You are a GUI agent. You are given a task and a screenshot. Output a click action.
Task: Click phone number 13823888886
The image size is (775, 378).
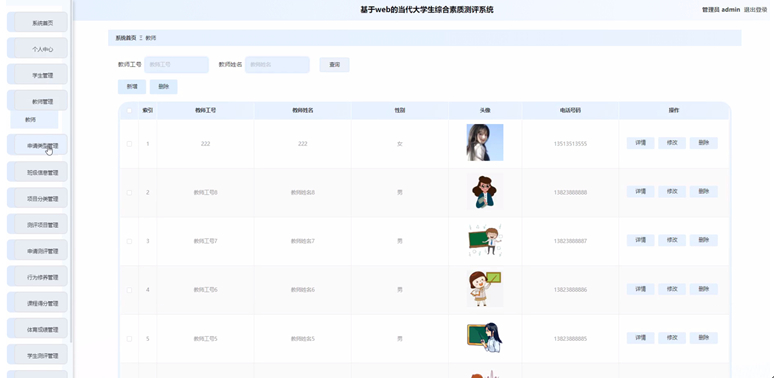(570, 290)
